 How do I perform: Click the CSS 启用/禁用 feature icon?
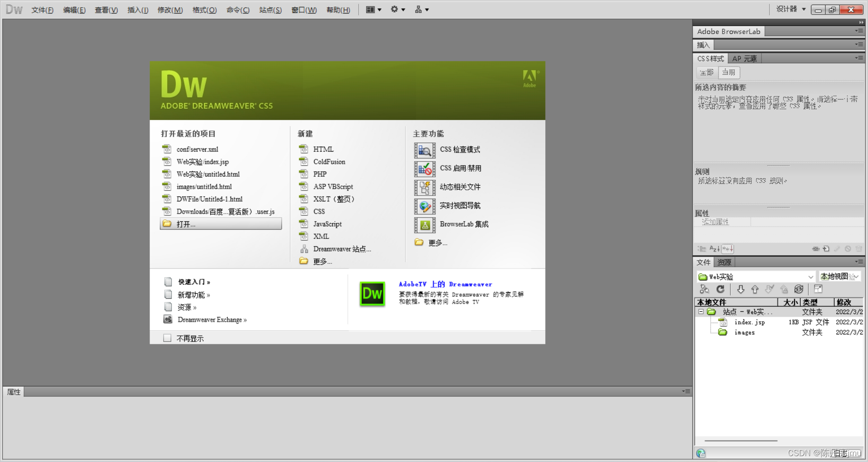[425, 169]
